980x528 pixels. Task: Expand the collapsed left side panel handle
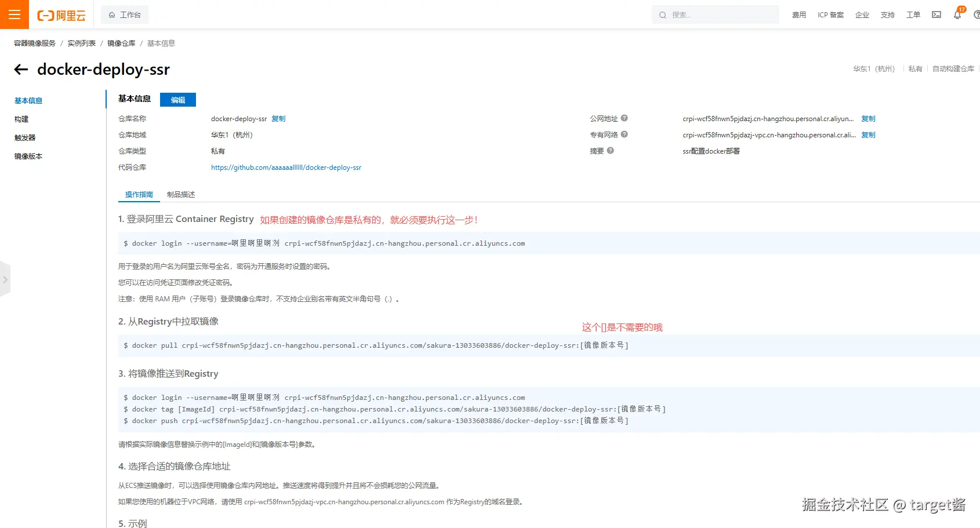click(5, 279)
